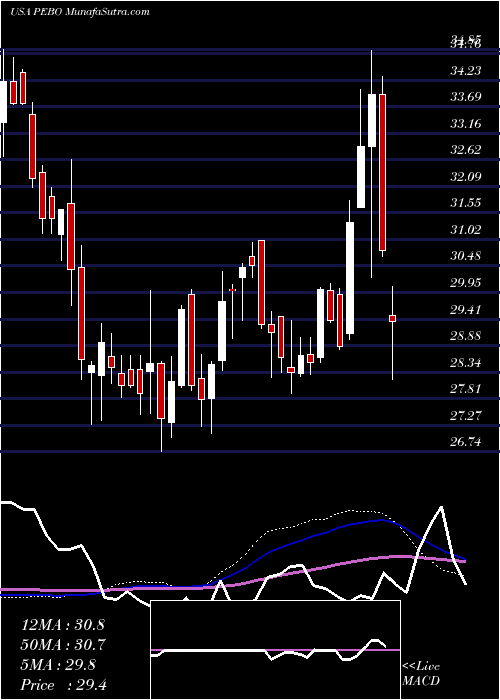Click the latest small red candle near 29.41

[392, 318]
